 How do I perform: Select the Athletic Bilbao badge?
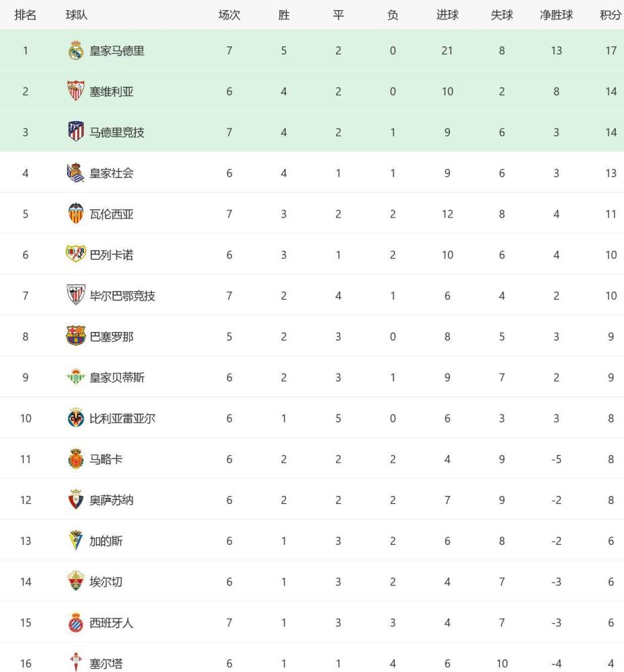(76, 295)
